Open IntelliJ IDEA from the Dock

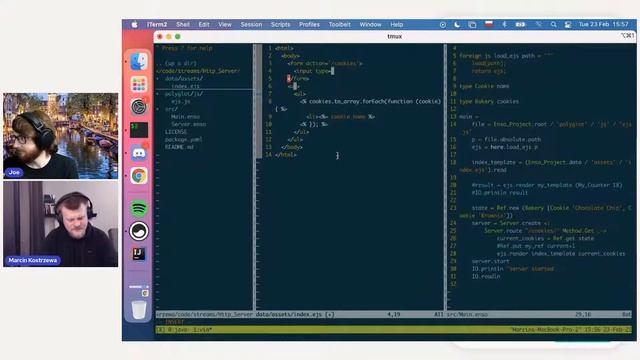[139, 254]
